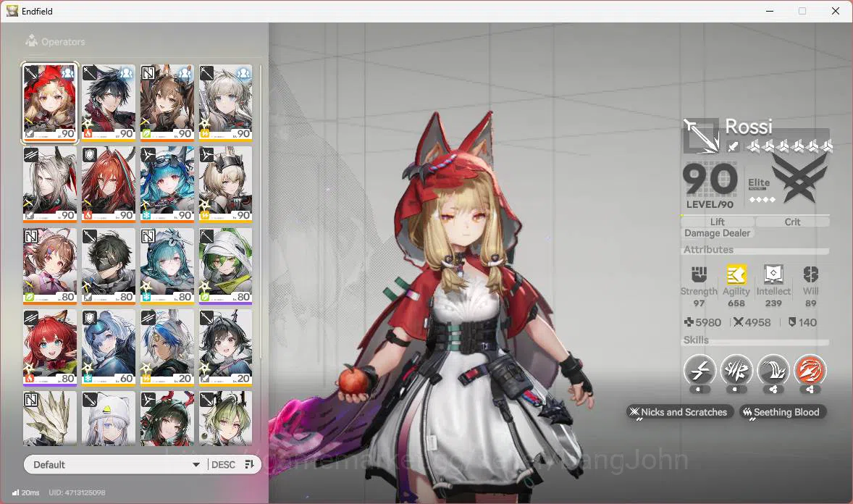This screenshot has height=504, width=853.
Task: Click the HP cross icon beside 5980
Action: point(689,322)
